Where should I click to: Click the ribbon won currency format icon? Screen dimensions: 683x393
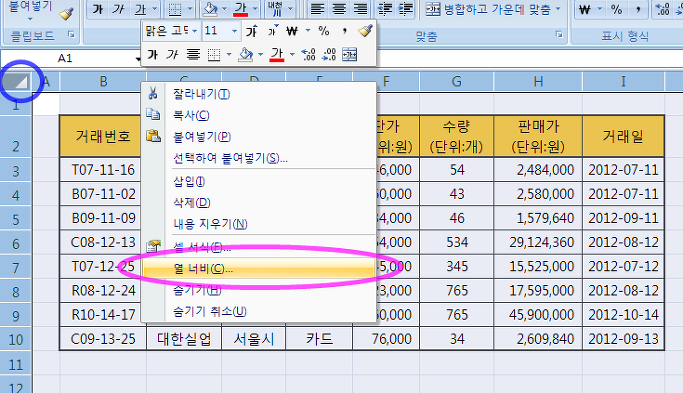click(585, 9)
